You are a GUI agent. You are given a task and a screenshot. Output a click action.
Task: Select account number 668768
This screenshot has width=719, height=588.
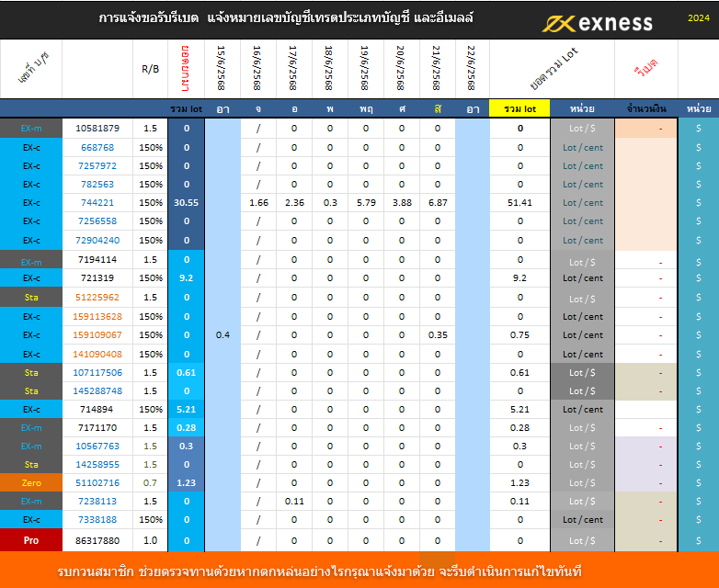[97, 148]
